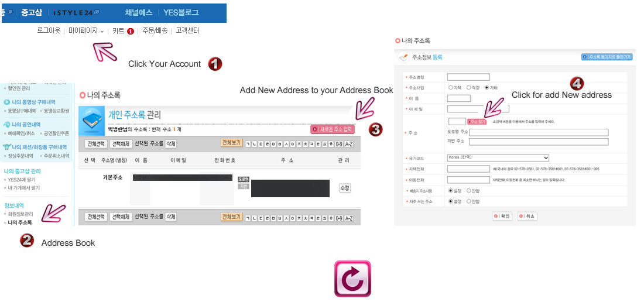This screenshot has width=644, height=302.
Task: Open 카트 in the top menu
Action: tap(118, 31)
